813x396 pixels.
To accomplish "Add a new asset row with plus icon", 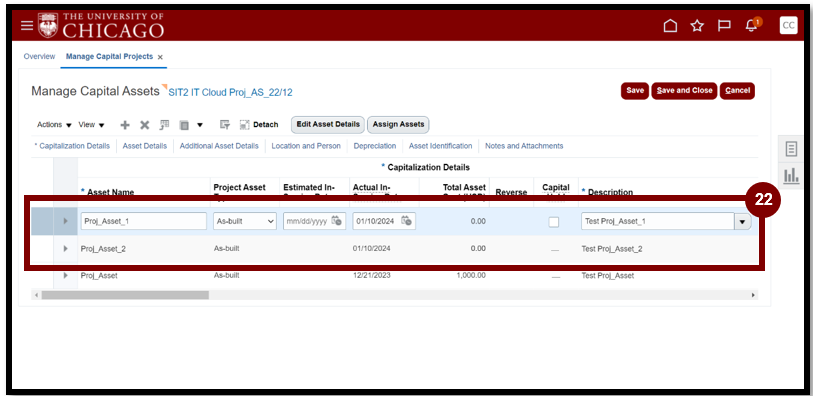I will [125, 125].
